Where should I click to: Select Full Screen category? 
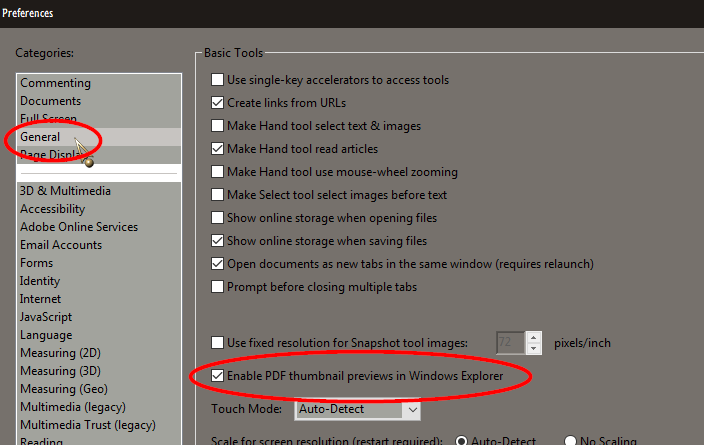[99, 119]
